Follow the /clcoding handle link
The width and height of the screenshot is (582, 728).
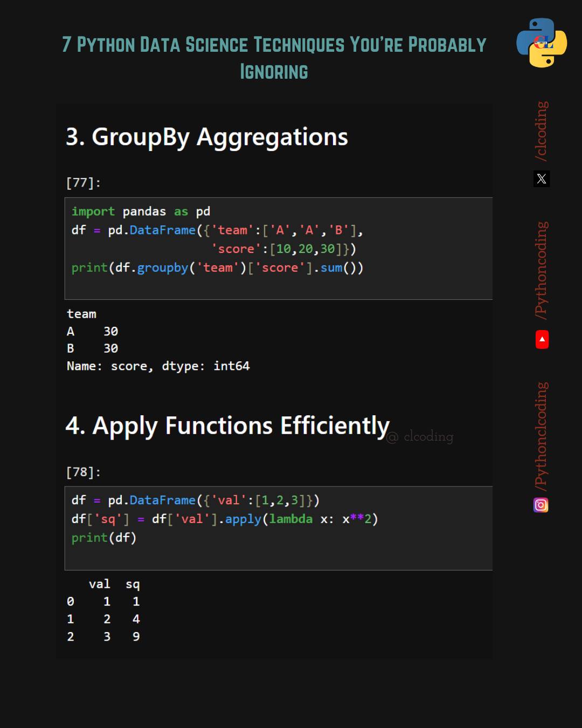541,131
